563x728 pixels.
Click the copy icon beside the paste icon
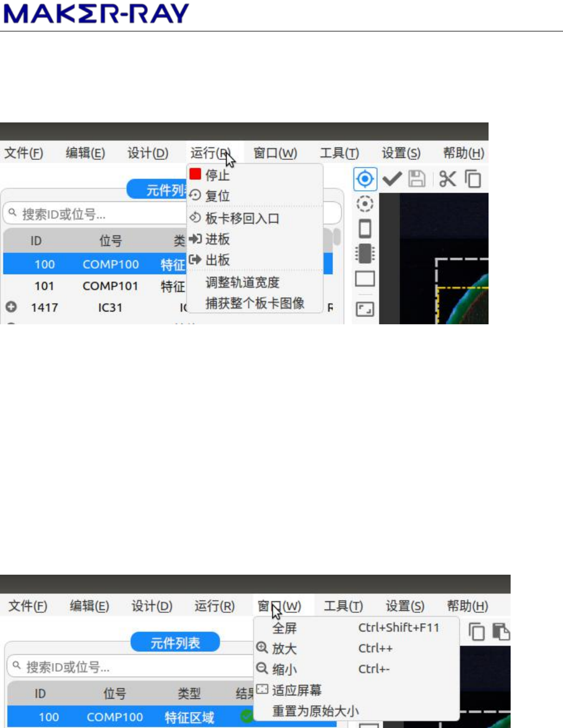pos(476,631)
